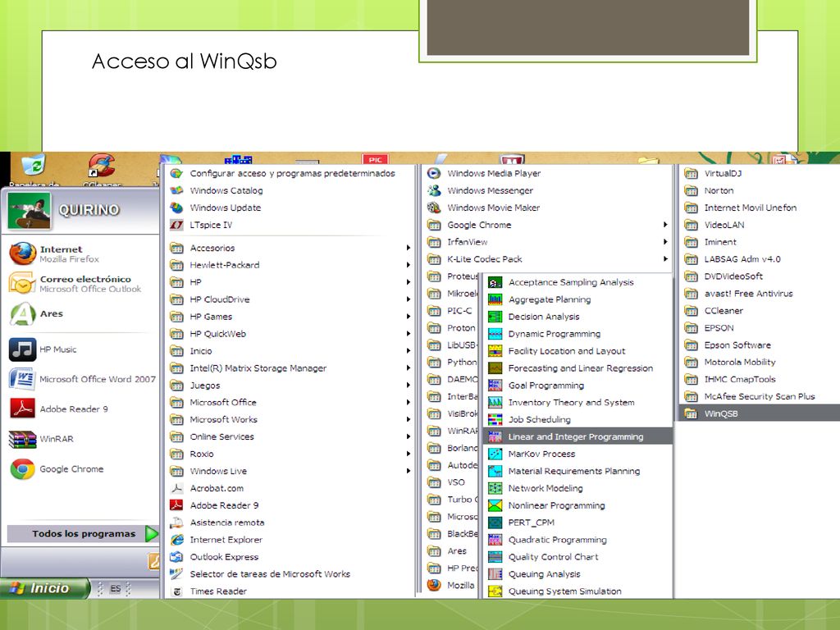Open MarKov Process icon
This screenshot has width=840, height=630.
point(495,454)
